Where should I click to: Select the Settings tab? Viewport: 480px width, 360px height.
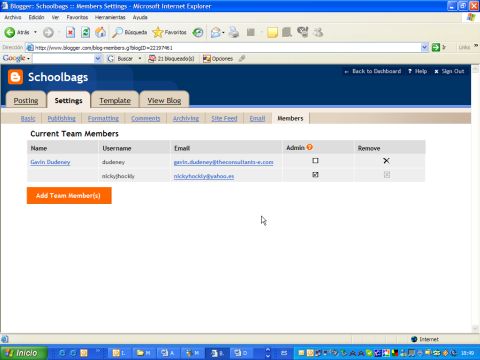point(68,100)
